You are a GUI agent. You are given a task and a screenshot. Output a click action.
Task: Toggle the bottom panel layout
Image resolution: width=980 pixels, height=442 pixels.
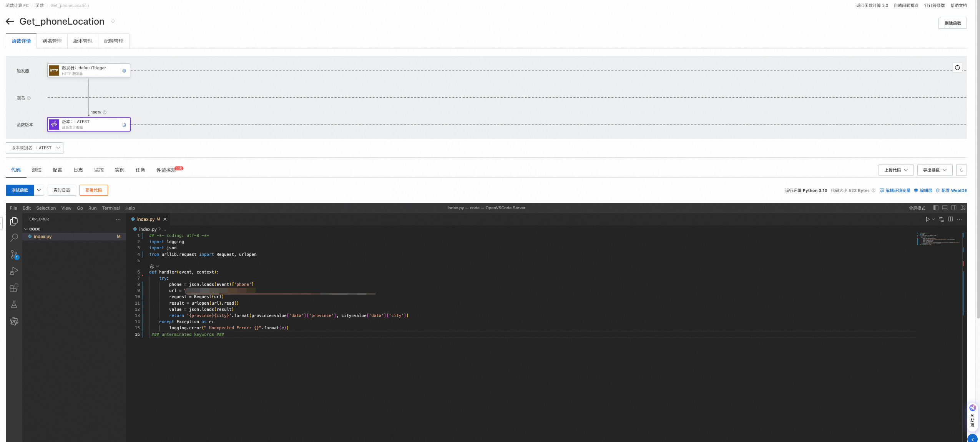pyautogui.click(x=945, y=208)
